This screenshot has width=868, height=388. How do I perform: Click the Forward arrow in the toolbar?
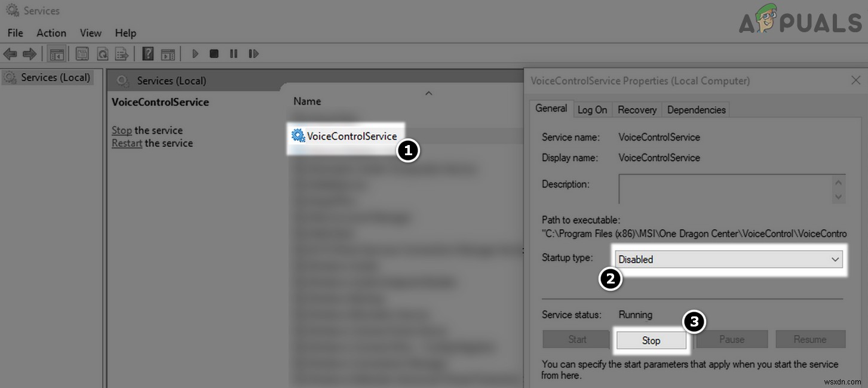coord(29,54)
